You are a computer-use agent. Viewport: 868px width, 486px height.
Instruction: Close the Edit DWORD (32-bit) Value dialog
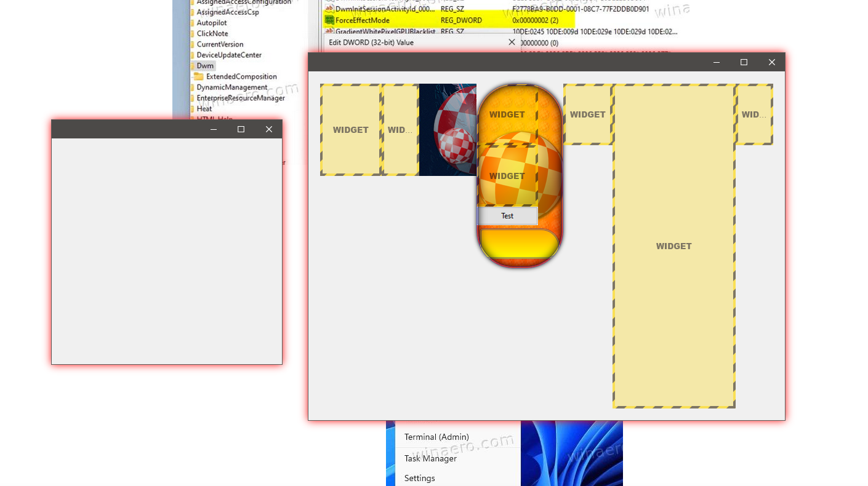512,42
